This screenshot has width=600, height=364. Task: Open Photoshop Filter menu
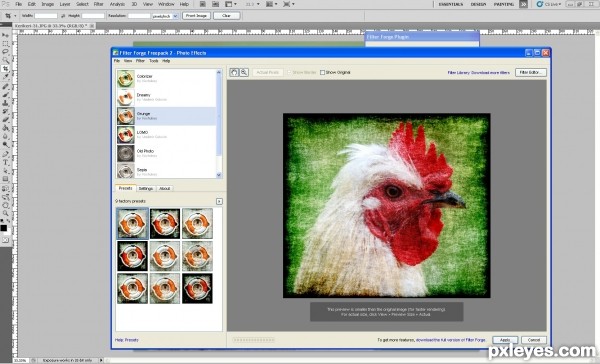click(x=98, y=4)
